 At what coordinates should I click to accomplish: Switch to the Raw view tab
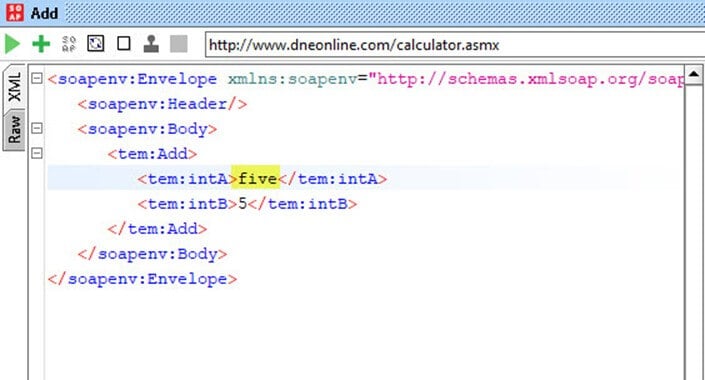[x=14, y=129]
